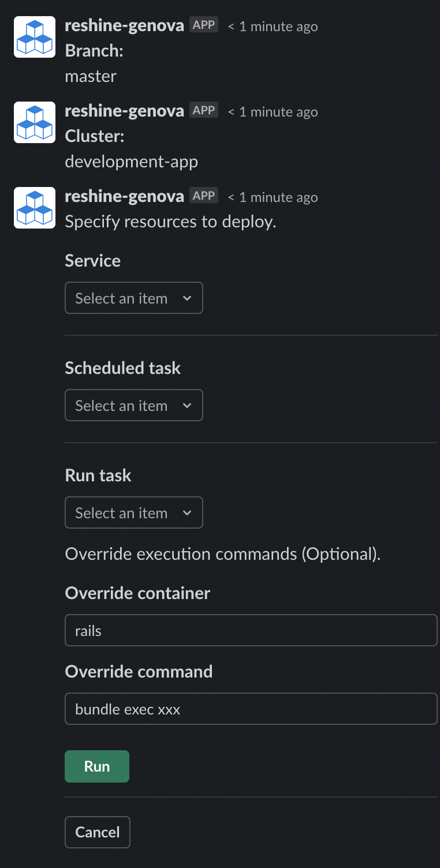Click the Override container field showing rails

tap(251, 630)
